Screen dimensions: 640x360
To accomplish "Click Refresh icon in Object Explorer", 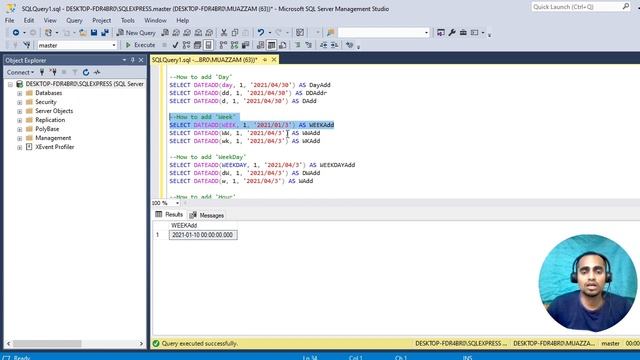I will pyautogui.click(x=86, y=72).
